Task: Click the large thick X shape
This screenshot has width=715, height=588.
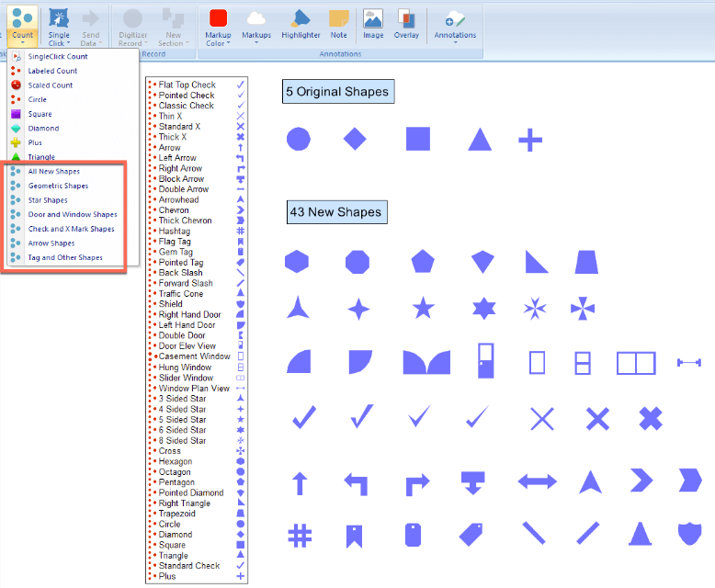Action: 651,418
